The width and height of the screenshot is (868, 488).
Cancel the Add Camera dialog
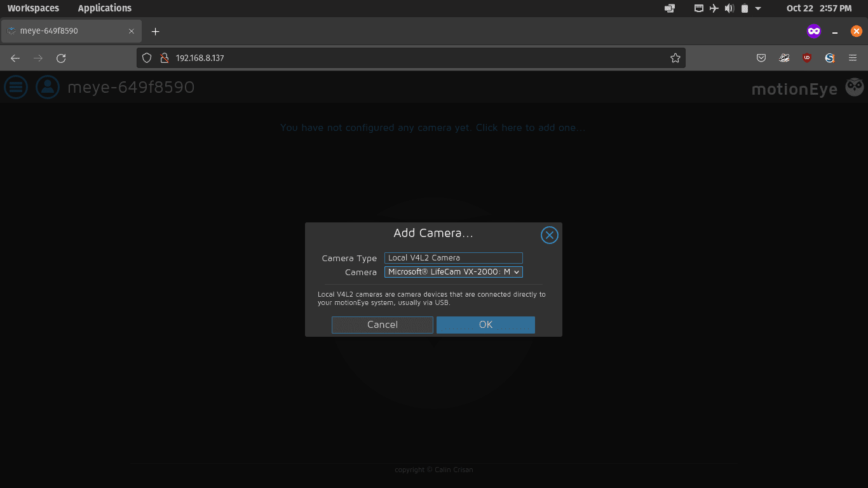(x=383, y=325)
